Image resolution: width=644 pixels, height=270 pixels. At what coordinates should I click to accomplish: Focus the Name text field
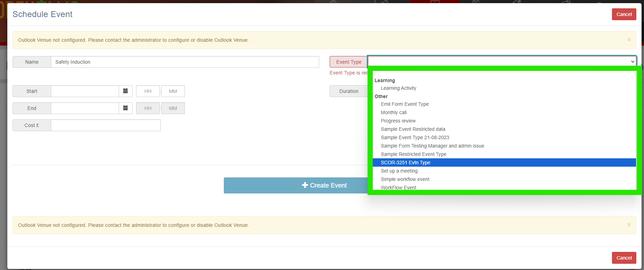(x=185, y=62)
